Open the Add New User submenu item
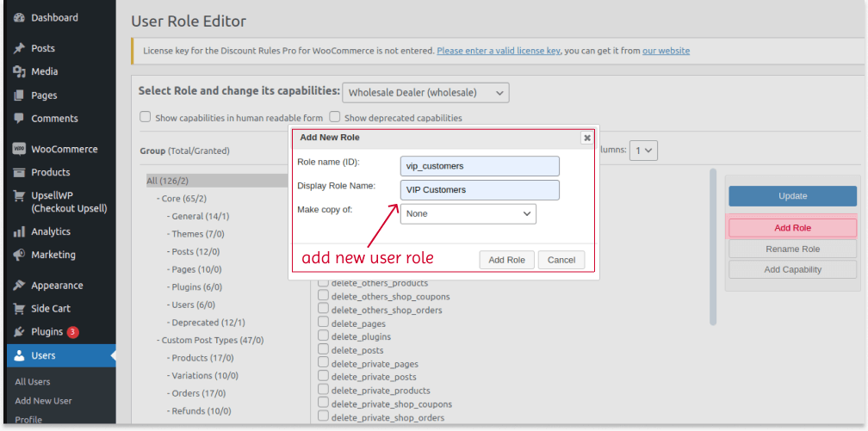This screenshot has width=868, height=431. point(43,401)
